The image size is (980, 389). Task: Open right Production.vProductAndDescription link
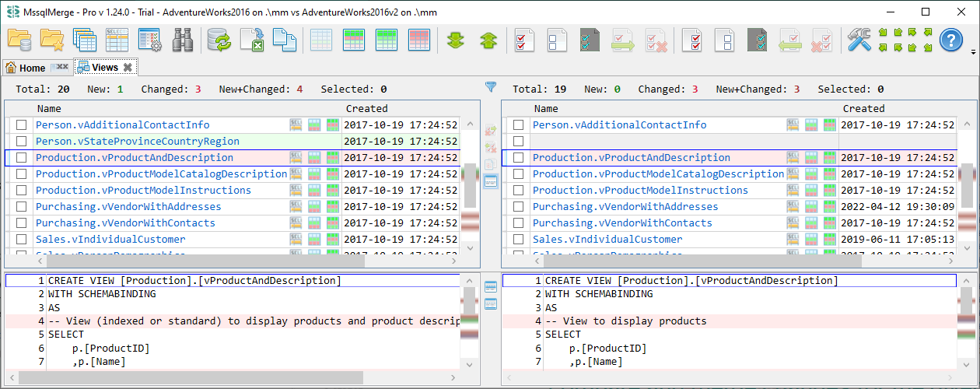click(632, 157)
